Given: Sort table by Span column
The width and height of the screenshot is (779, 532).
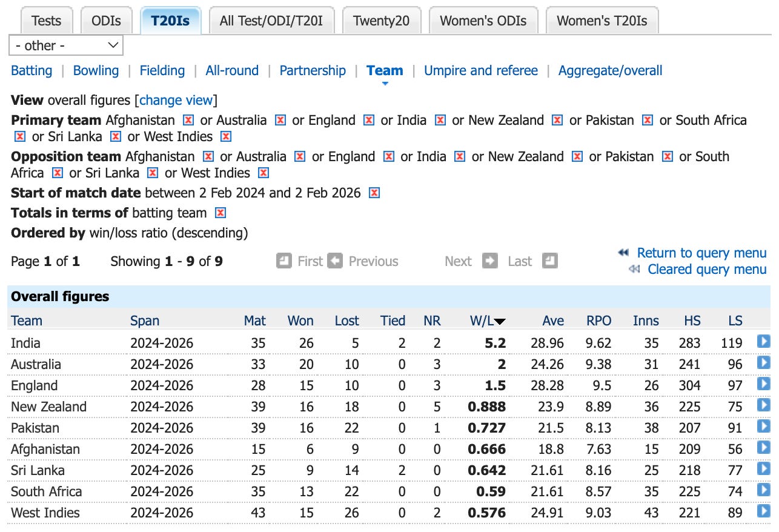Looking at the screenshot, I should 145,321.
